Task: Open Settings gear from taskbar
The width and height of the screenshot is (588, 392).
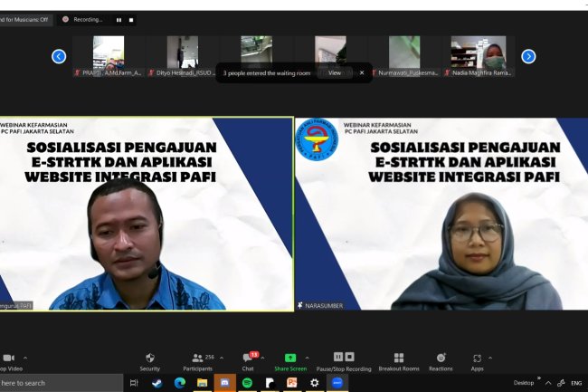Action: click(x=314, y=383)
